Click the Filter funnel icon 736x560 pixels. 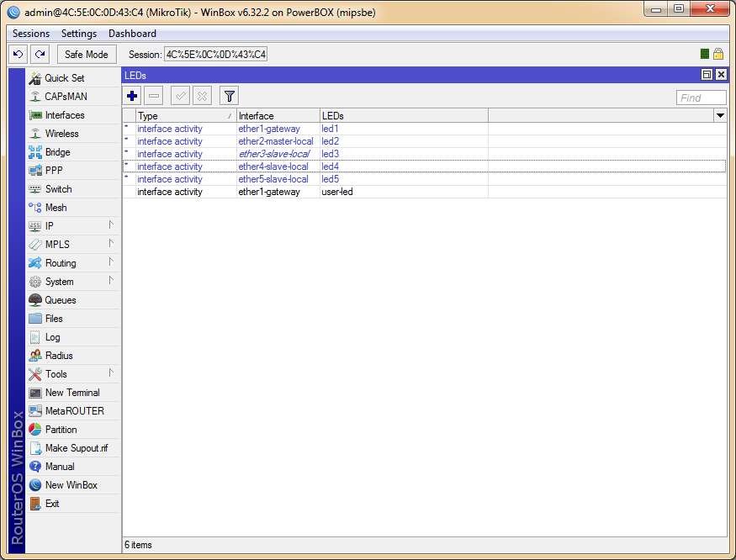(x=229, y=96)
